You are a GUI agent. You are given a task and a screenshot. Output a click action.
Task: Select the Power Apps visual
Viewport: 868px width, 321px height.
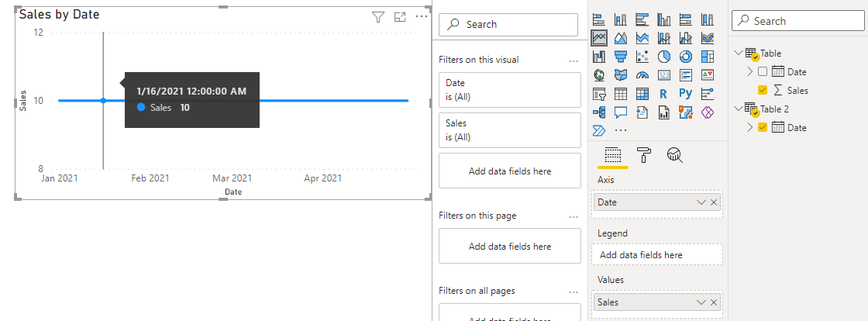point(707,112)
